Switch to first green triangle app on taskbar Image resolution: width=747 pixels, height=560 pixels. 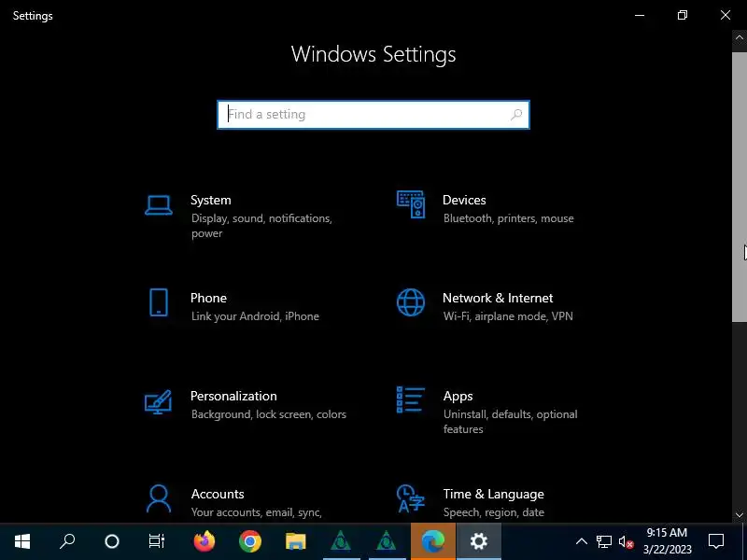341,541
